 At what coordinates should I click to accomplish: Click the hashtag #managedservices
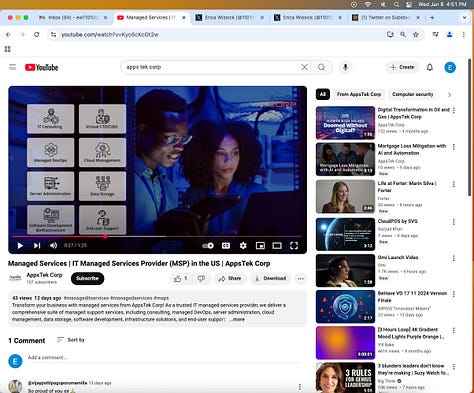pyautogui.click(x=131, y=298)
